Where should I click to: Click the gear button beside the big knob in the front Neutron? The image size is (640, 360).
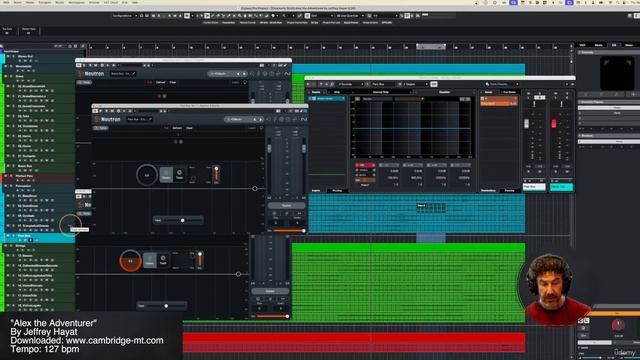pyautogui.click(x=179, y=174)
